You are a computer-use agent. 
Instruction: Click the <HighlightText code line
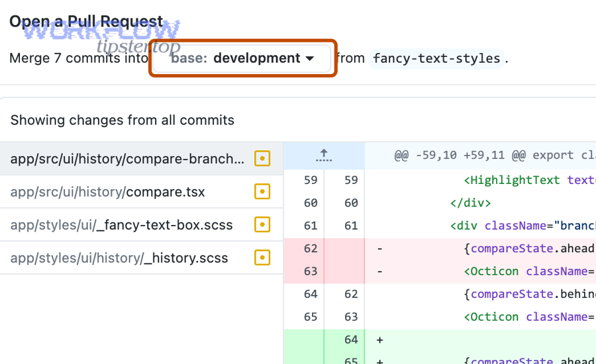(481, 180)
